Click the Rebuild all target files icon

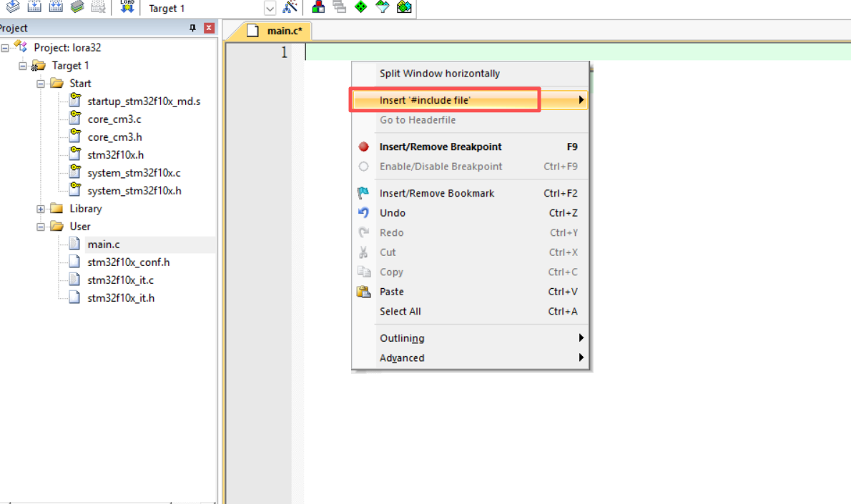pos(56,6)
